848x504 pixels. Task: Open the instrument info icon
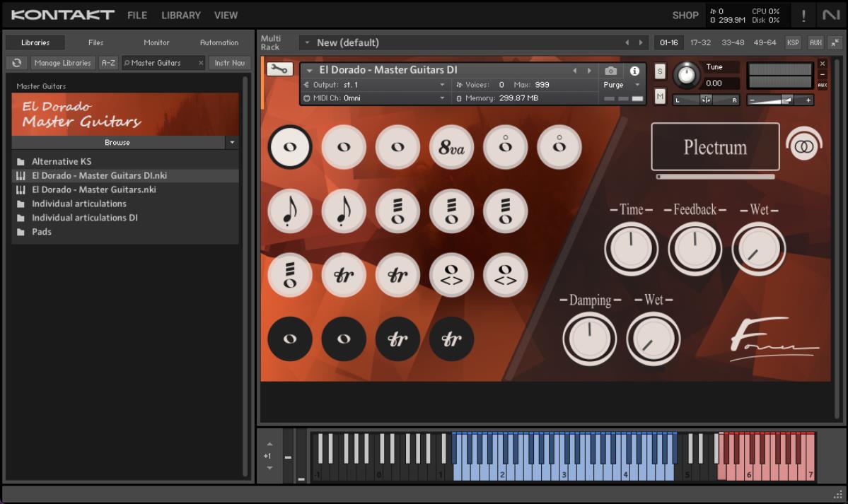click(x=634, y=71)
